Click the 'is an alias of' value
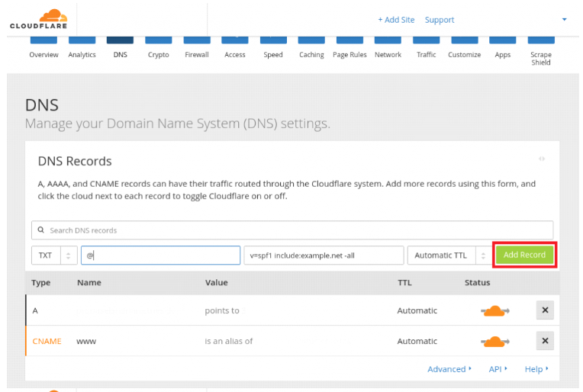The height and width of the screenshot is (392, 583). [x=229, y=341]
